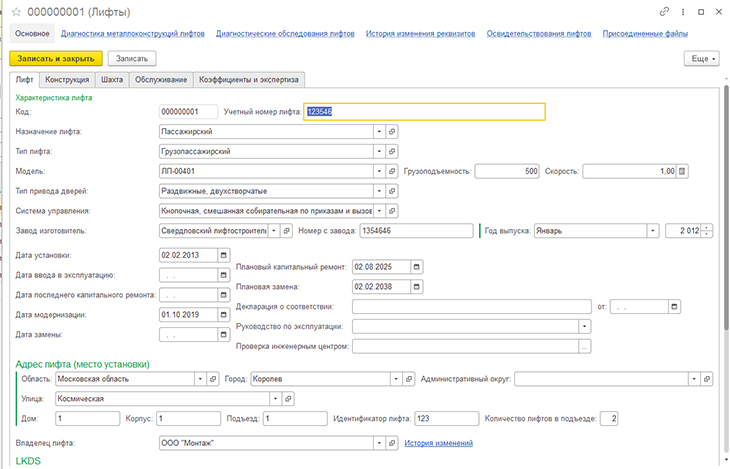Viewport: 730px width, 469px height.
Task: Click Количество лифтов в подъезде field
Action: pyautogui.click(x=609, y=419)
